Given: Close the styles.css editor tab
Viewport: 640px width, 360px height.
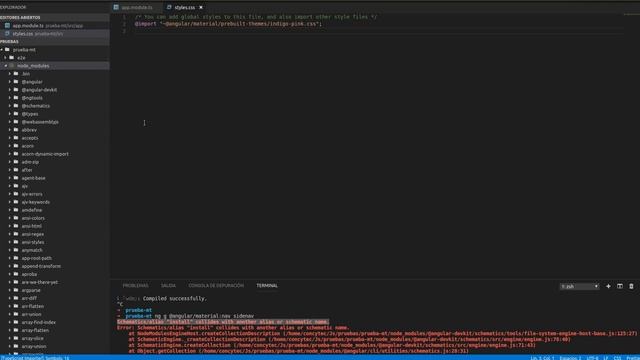Looking at the screenshot, I should (201, 7).
